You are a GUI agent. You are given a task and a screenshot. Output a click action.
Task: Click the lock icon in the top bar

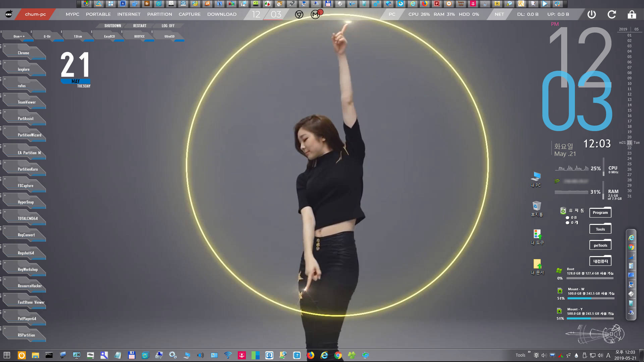click(x=632, y=14)
